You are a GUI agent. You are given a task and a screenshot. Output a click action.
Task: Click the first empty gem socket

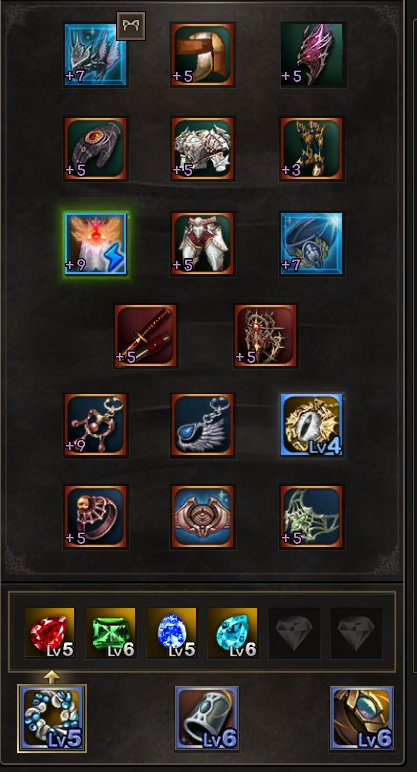coord(294,633)
